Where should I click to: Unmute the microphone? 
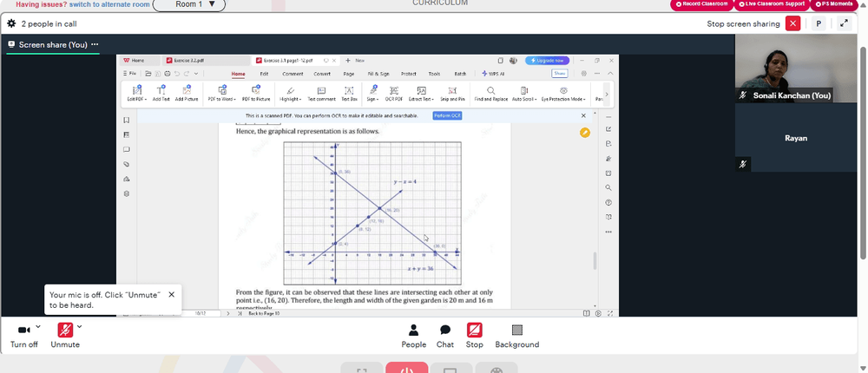[x=65, y=336]
